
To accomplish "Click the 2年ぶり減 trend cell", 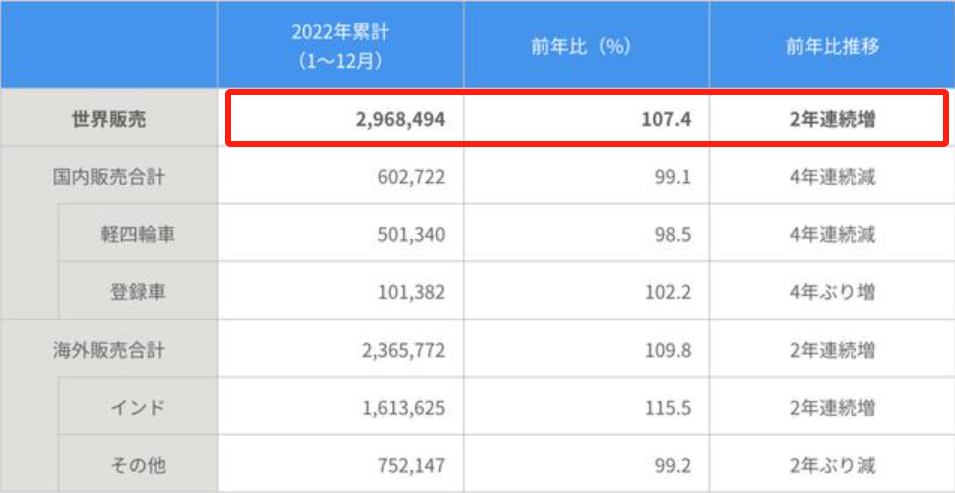I will [x=832, y=465].
